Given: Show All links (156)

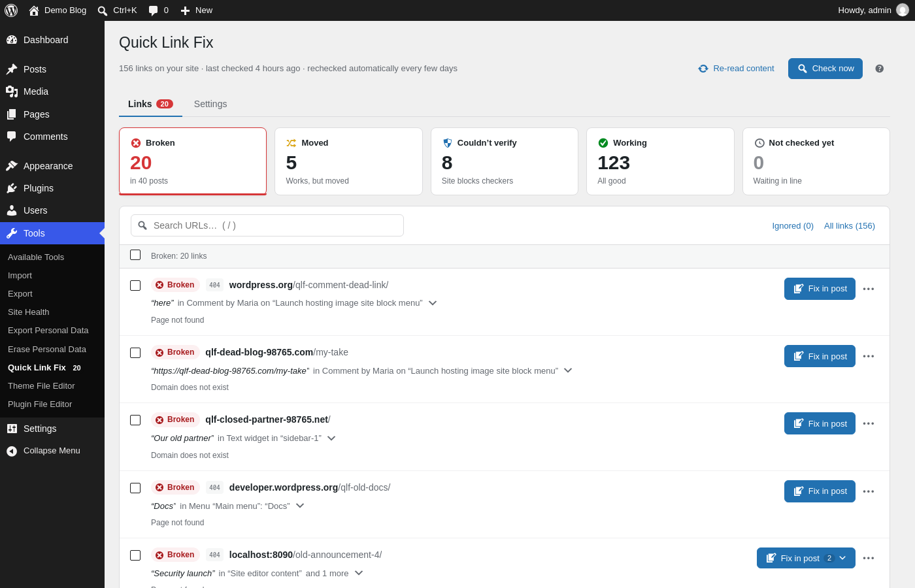Looking at the screenshot, I should coord(850,226).
